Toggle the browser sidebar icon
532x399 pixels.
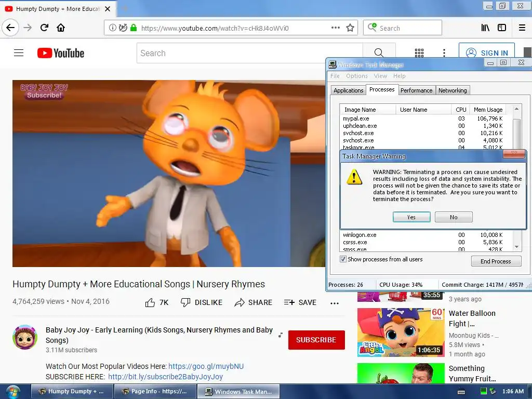pyautogui.click(x=502, y=28)
